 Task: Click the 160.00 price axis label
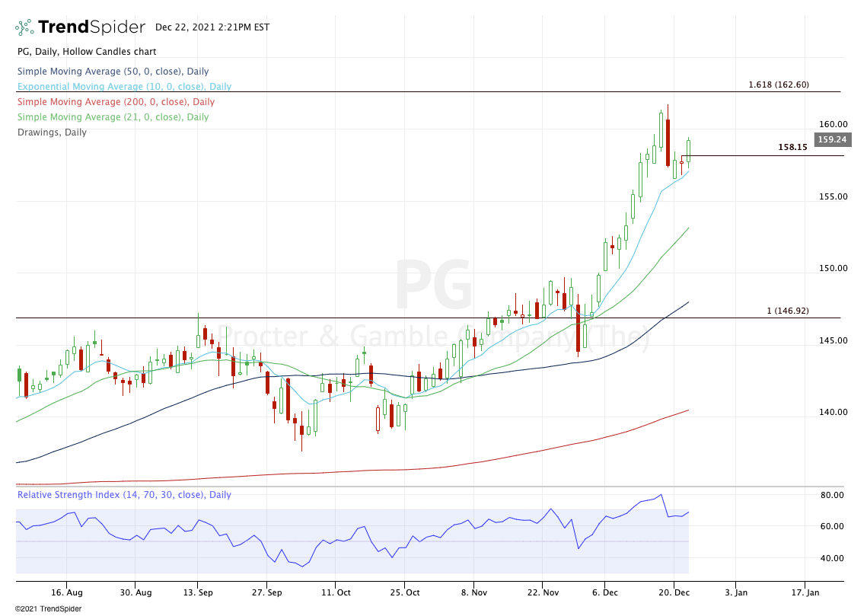(x=834, y=124)
